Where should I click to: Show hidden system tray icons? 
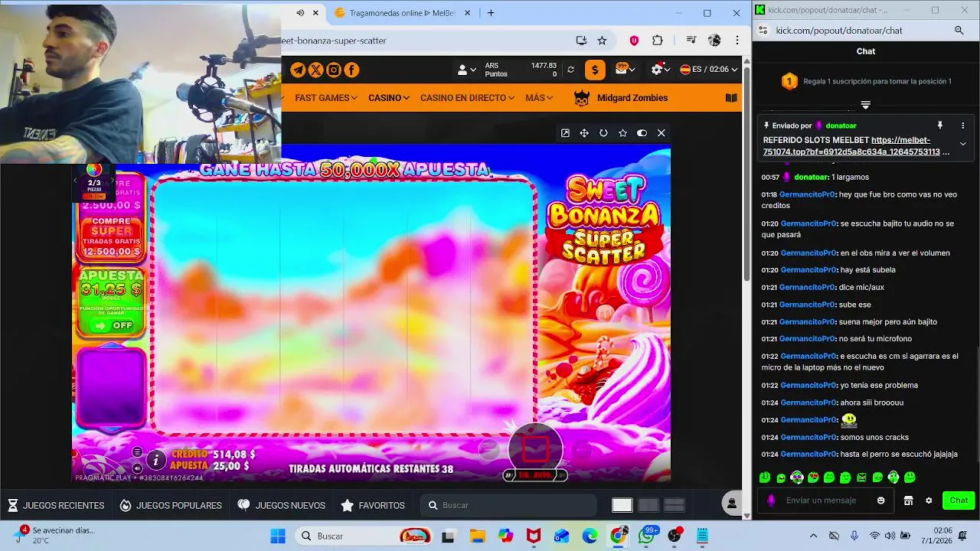[x=813, y=536]
